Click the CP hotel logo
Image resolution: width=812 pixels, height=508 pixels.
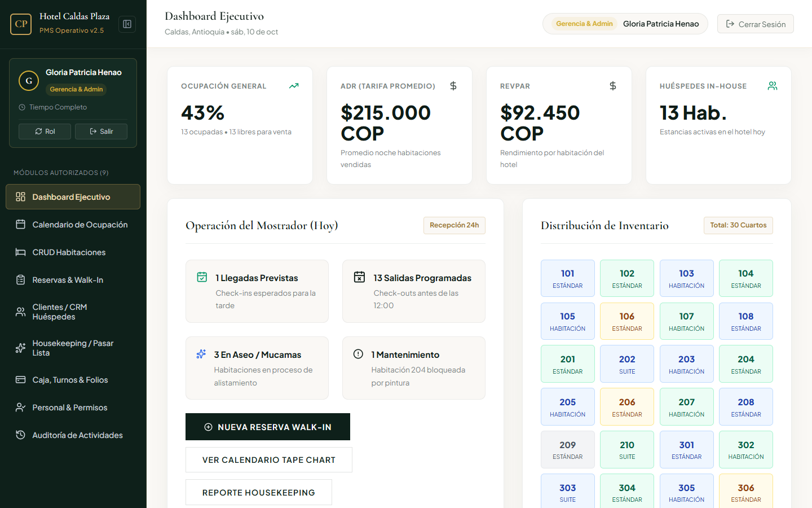pyautogui.click(x=21, y=24)
